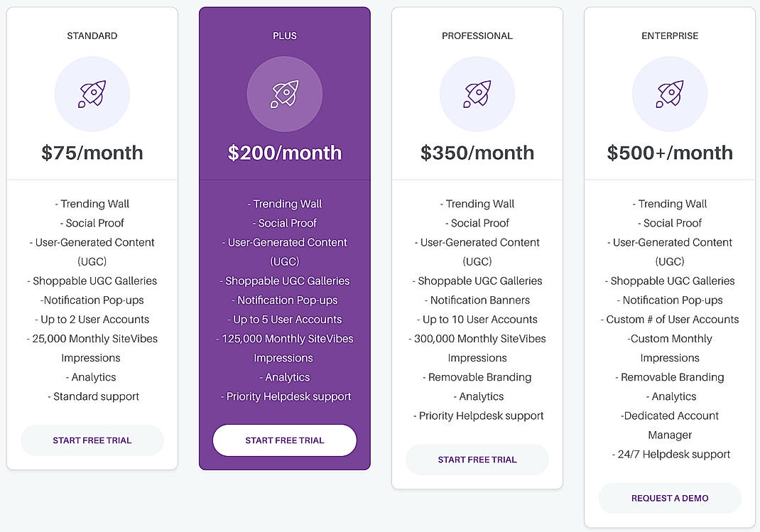Start free trial on the Professional plan
Image resolution: width=760 pixels, height=532 pixels.
click(x=477, y=460)
